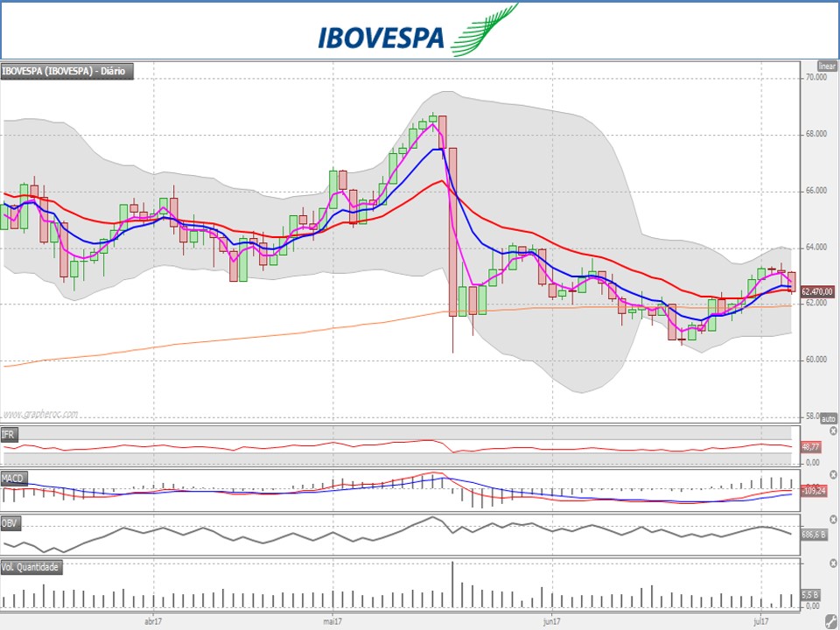
Task: Click the jul17 date axis label
Action: coord(760,621)
